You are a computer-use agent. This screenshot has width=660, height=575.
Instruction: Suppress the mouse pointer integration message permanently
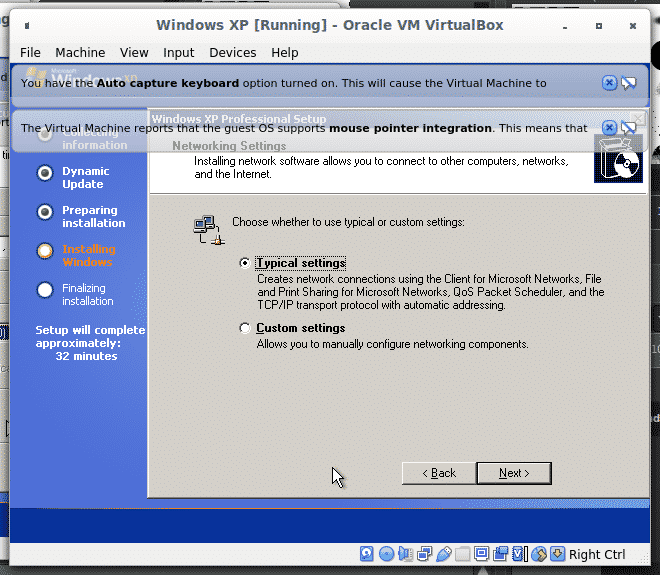coord(629,128)
